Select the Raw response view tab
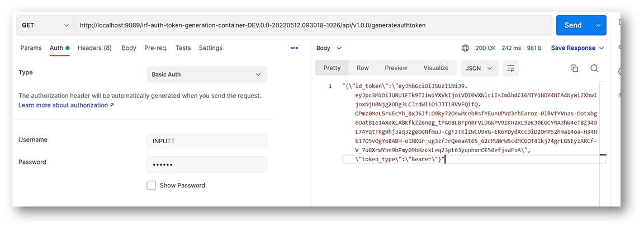 [x=363, y=68]
